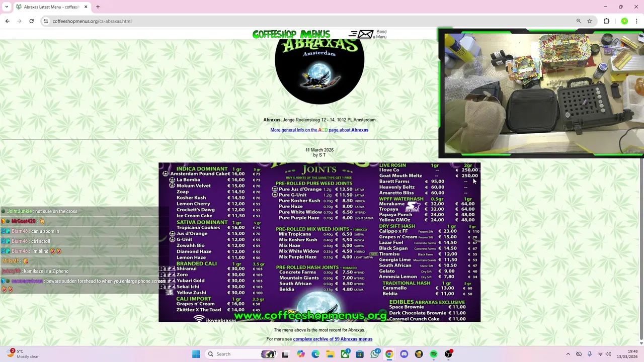Open WhatsApp from the taskbar

click(375, 354)
